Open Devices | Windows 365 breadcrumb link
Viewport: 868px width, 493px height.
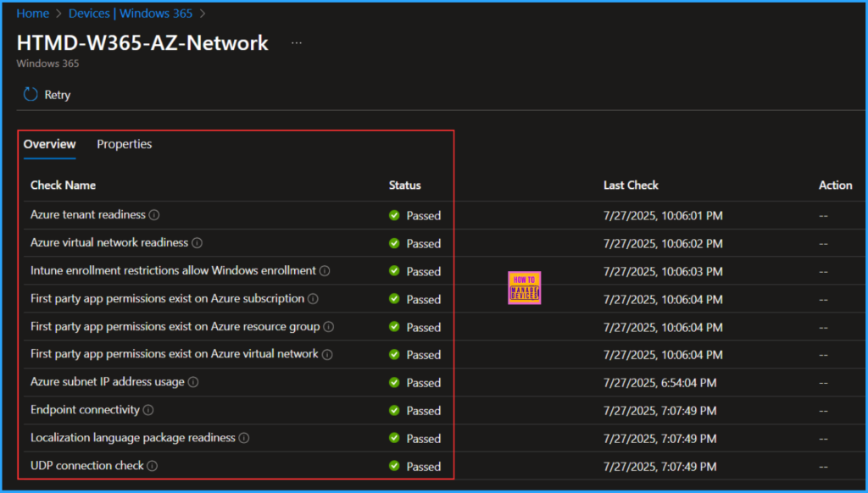(x=131, y=14)
